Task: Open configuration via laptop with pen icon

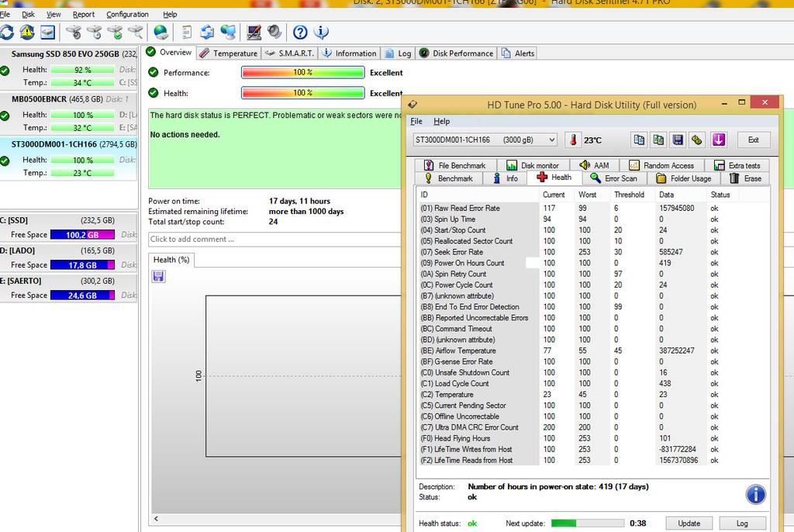Action: (x=254, y=33)
